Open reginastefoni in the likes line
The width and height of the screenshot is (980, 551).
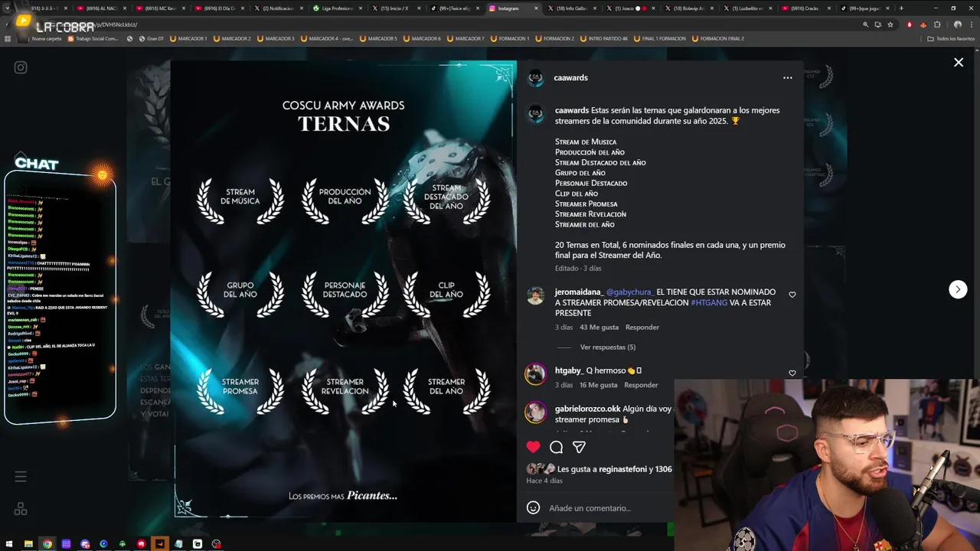click(x=623, y=469)
